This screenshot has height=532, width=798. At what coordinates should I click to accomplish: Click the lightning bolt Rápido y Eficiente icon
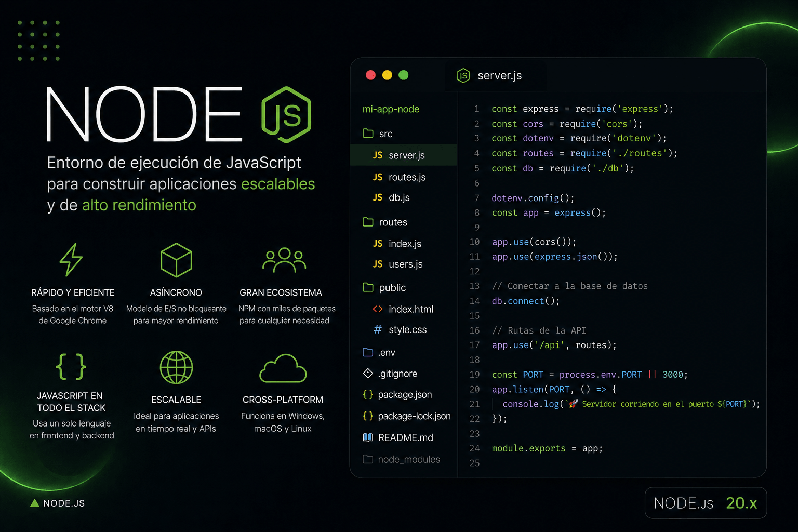pos(71,260)
